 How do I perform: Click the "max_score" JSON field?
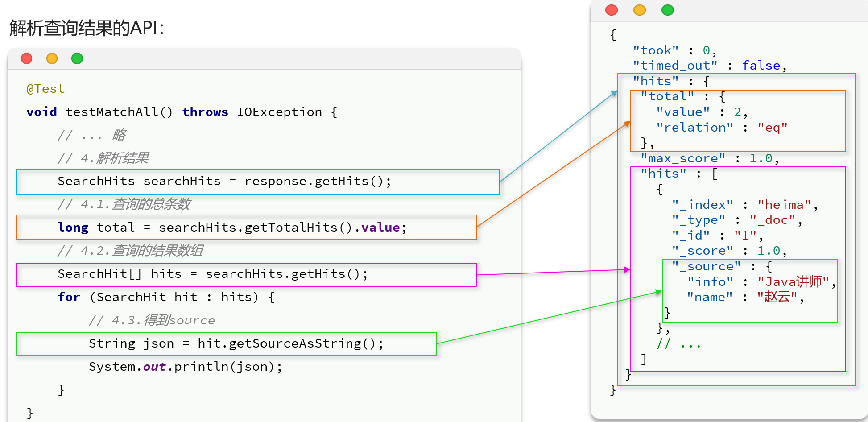click(x=682, y=158)
